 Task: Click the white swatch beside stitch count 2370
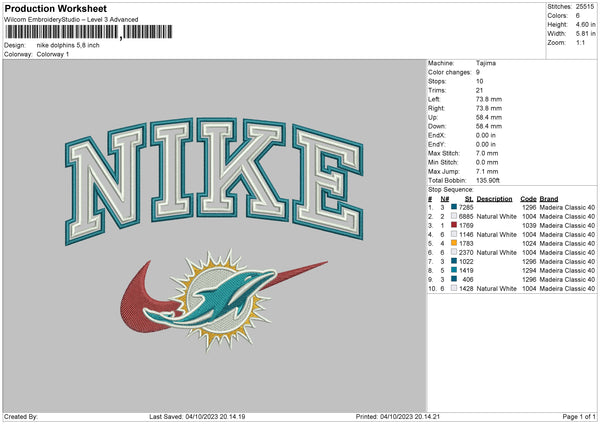click(x=454, y=252)
